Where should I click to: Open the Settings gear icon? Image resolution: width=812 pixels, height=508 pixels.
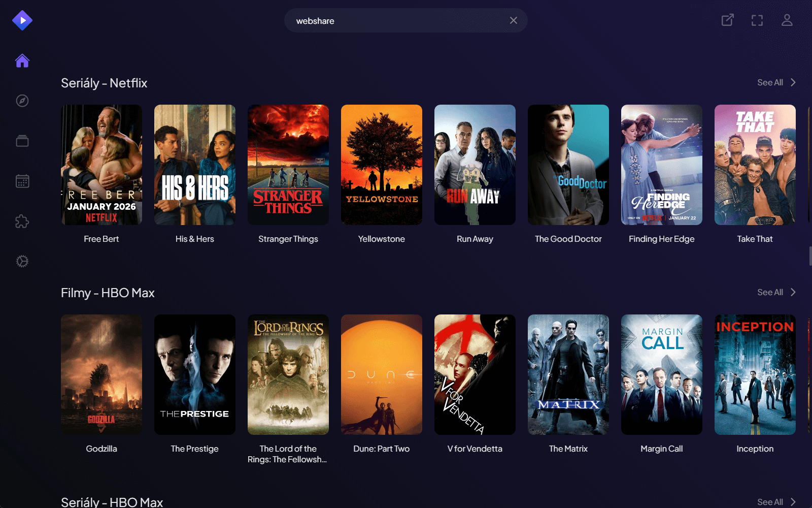coord(22,261)
